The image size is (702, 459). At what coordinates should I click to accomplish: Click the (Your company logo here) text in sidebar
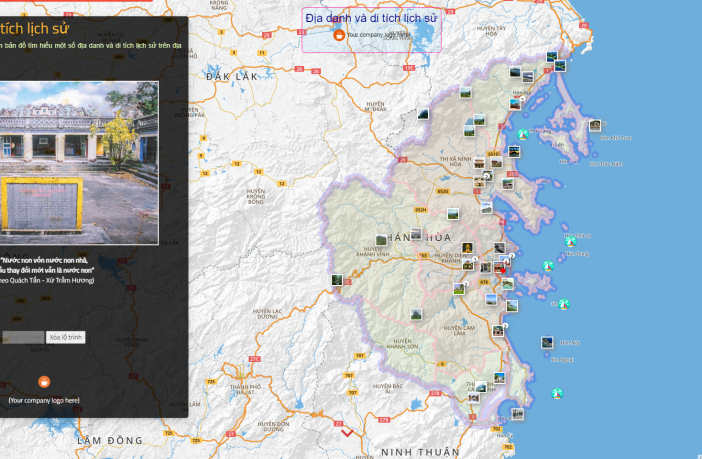tap(44, 400)
